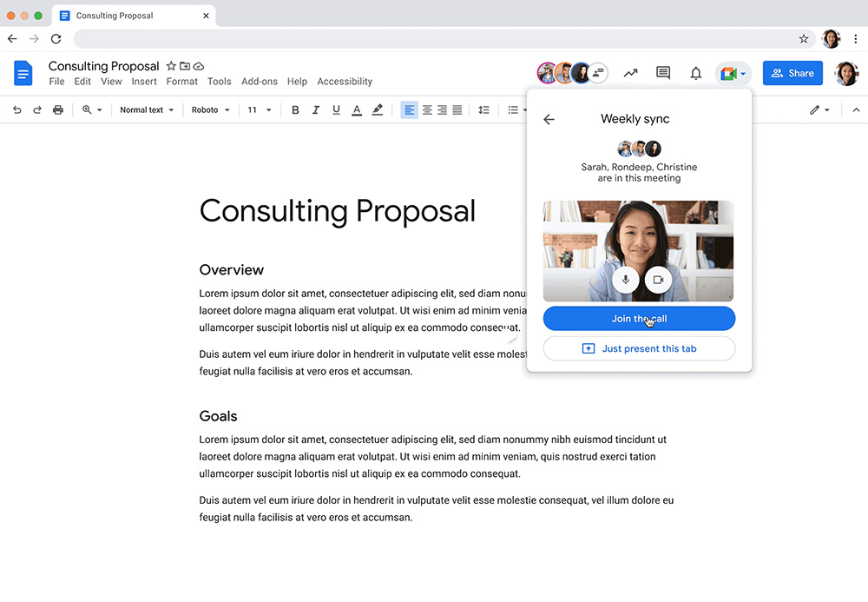
Task: Star the Consulting Proposal document
Action: [x=171, y=67]
